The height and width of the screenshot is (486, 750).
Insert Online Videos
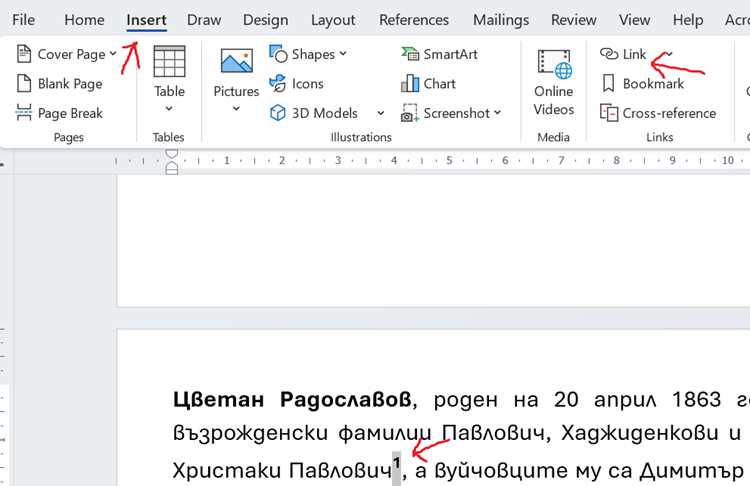click(553, 82)
